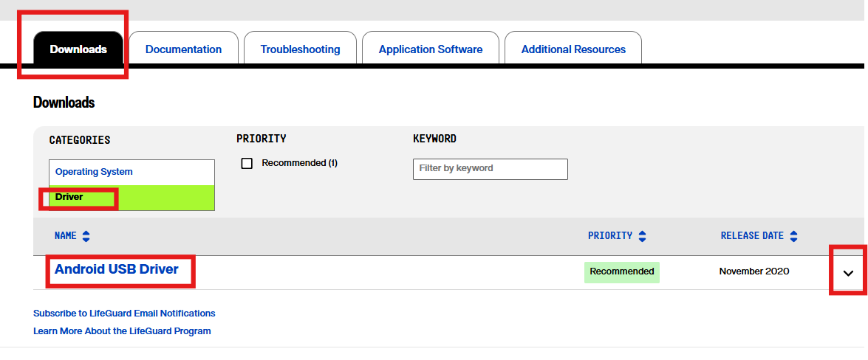Click the PRIORITY column header
Image resolution: width=868 pixels, height=360 pixels.
pyautogui.click(x=610, y=236)
